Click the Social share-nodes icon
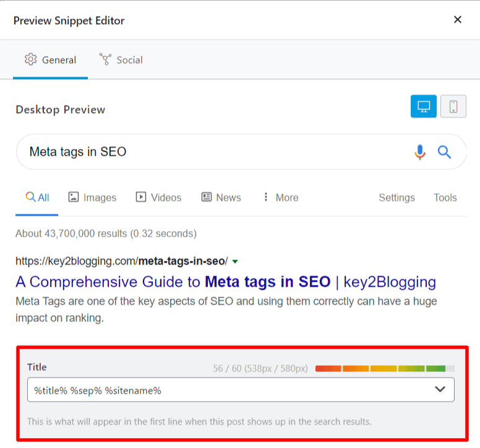The image size is (480, 448). (105, 59)
